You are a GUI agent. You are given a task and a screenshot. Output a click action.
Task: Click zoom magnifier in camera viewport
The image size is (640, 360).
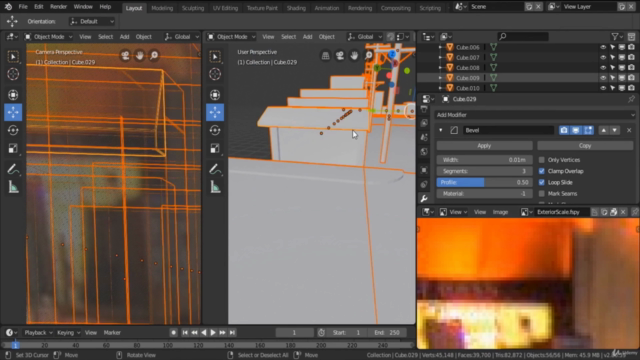[154, 56]
